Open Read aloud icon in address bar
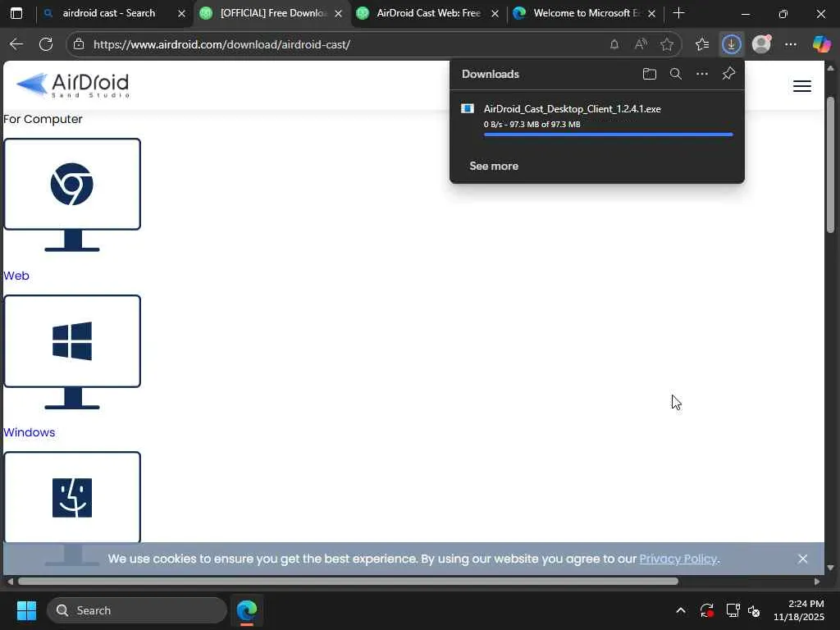Screen dimensions: 840x630 pyautogui.click(x=641, y=44)
